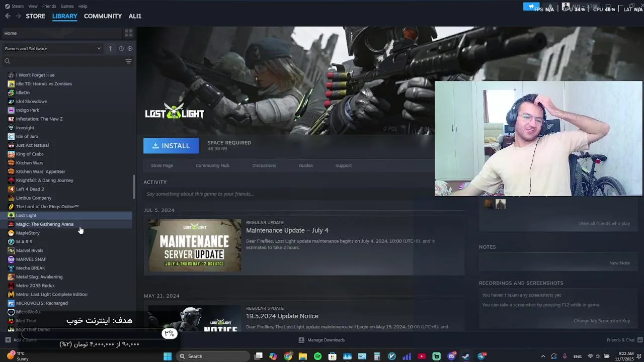This screenshot has width=644, height=362.
Task: Toggle the ready-to-play filter icon
Action: [x=130, y=49]
